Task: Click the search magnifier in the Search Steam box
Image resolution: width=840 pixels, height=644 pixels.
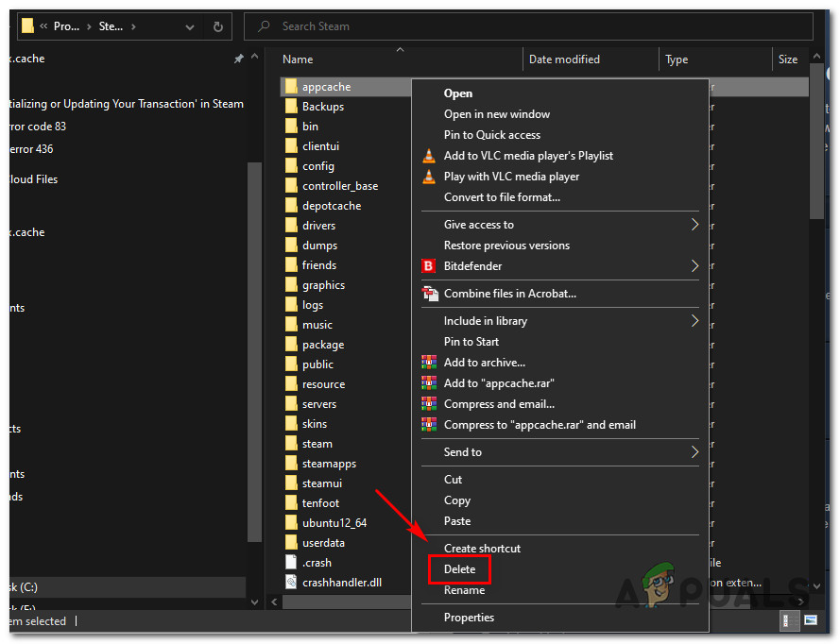Action: click(x=264, y=25)
